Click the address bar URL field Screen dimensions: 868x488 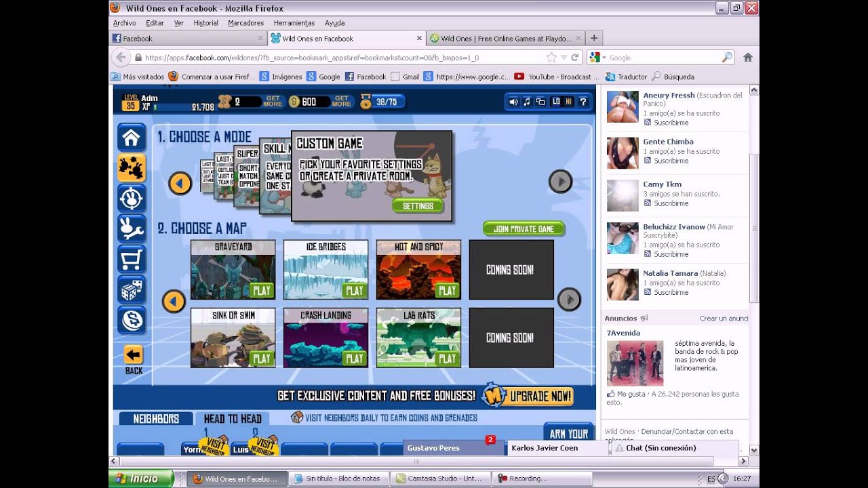[x=339, y=58]
